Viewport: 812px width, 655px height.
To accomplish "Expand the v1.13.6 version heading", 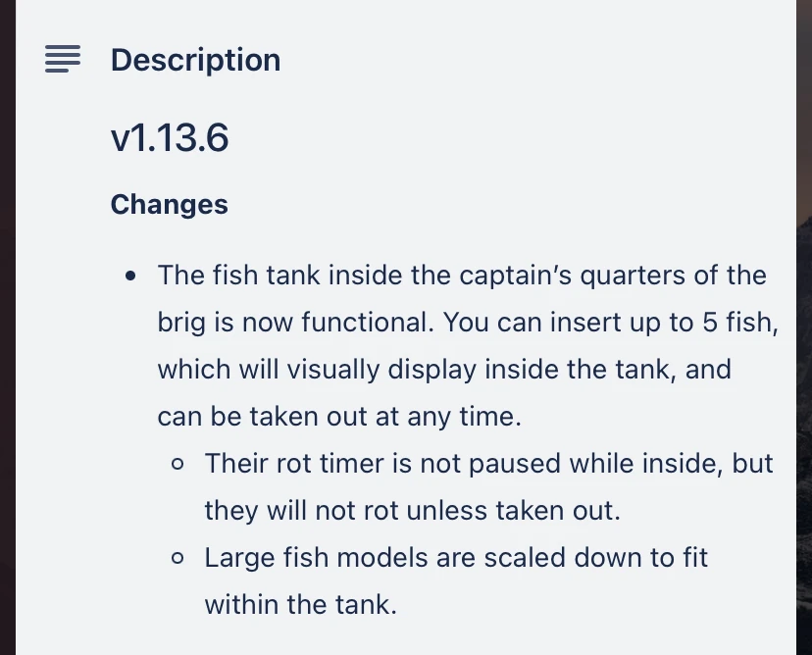I will (170, 137).
